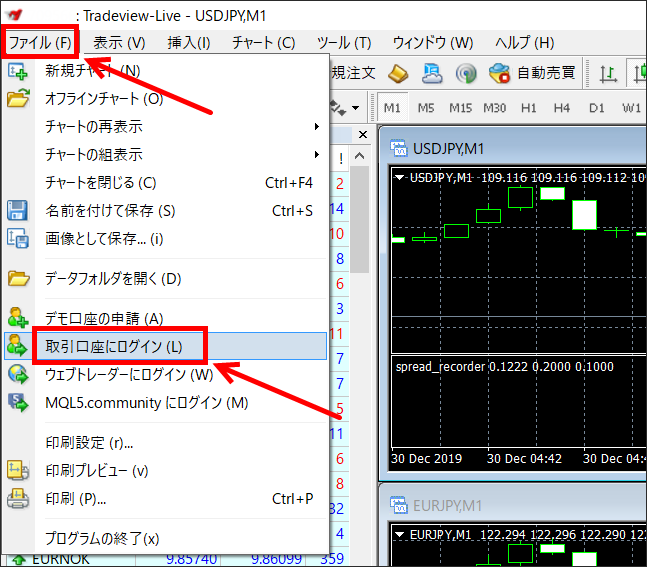Screen dimensions: 647x567
Task: Choose プログラムの終了 to exit
Action: (102, 538)
